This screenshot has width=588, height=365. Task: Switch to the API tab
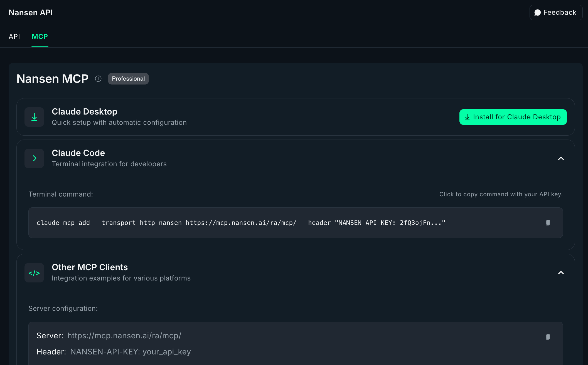pos(14,36)
